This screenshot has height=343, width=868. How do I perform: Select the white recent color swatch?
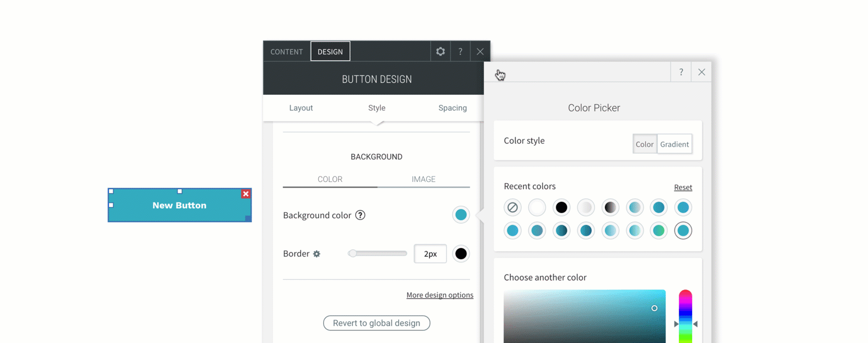(537, 207)
